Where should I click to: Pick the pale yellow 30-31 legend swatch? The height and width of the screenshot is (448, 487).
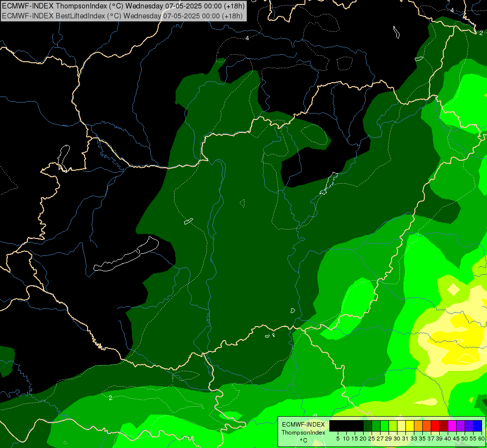click(401, 426)
